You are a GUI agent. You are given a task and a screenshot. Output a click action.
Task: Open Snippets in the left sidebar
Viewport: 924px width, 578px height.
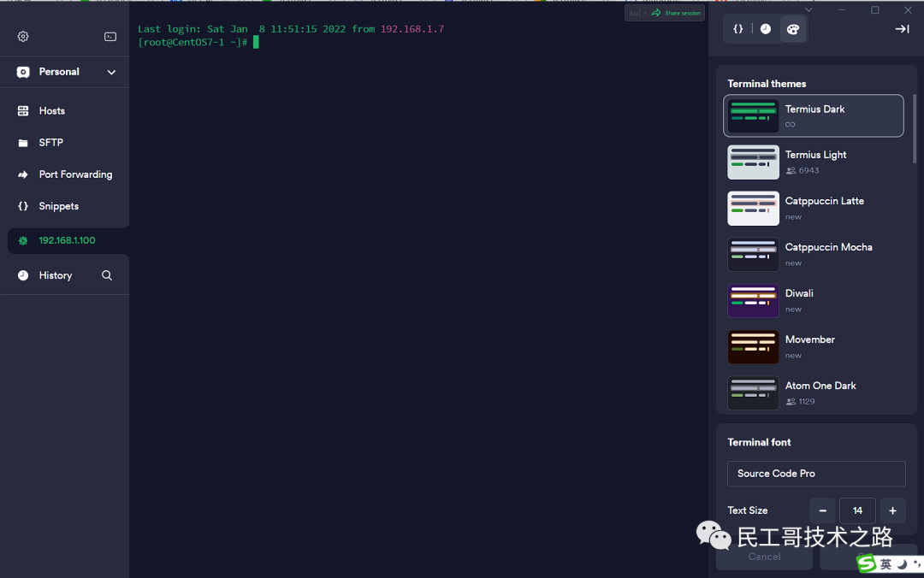[x=58, y=206]
